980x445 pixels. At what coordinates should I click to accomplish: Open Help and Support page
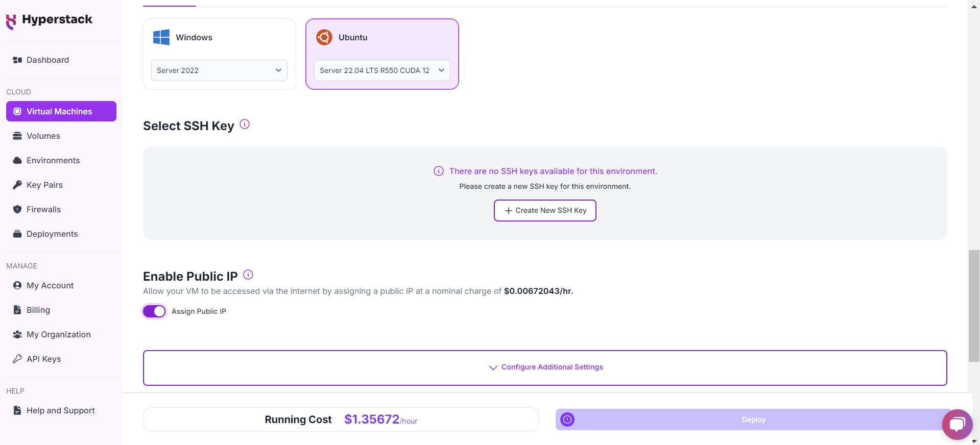click(x=60, y=410)
